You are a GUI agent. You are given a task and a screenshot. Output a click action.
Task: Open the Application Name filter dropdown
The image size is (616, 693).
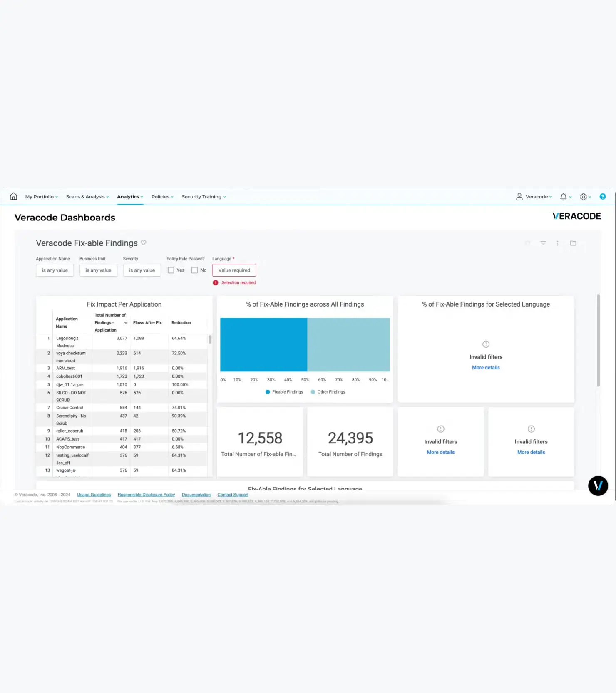55,270
